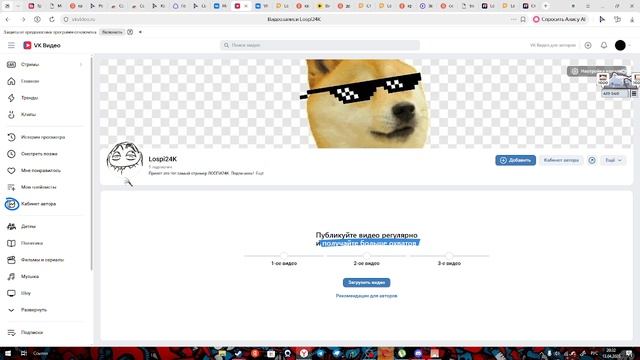
Task: Click the 2-ое видео progress marker
Action: coord(367,256)
